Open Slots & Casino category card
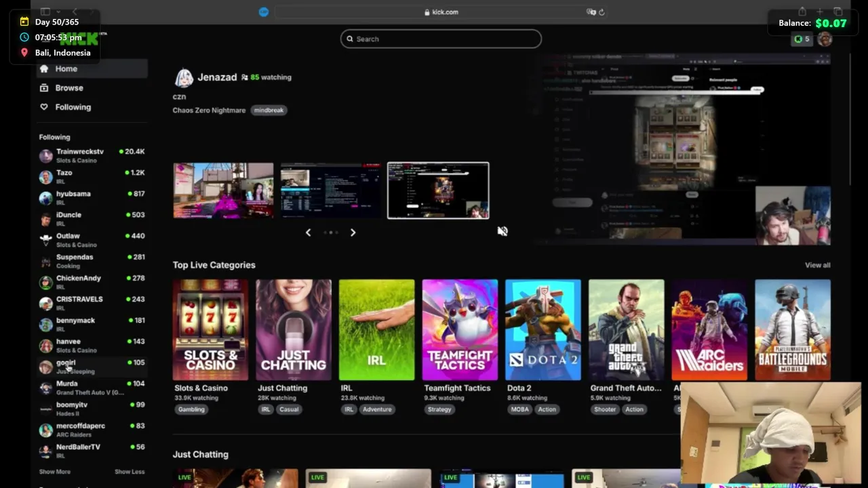The image size is (868, 488). (210, 329)
